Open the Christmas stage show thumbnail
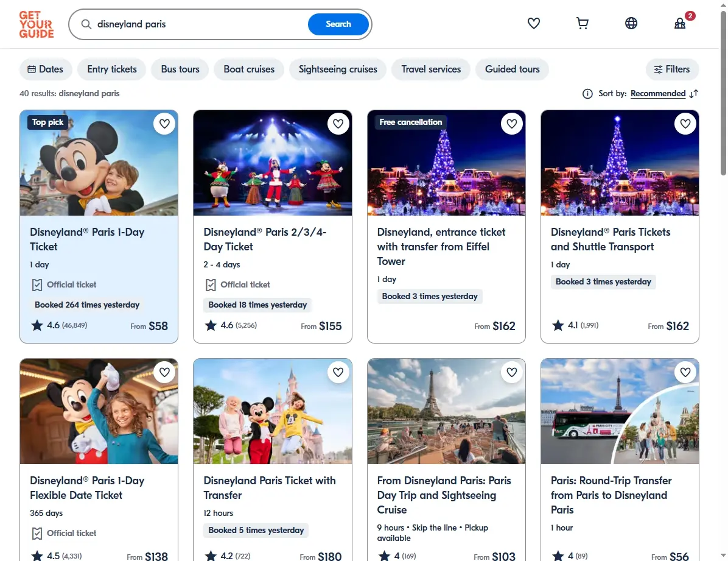 pos(273,163)
